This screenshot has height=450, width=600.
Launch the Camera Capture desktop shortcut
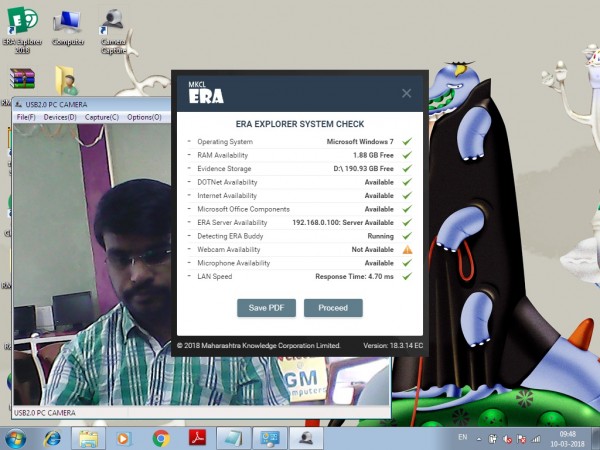point(113,31)
